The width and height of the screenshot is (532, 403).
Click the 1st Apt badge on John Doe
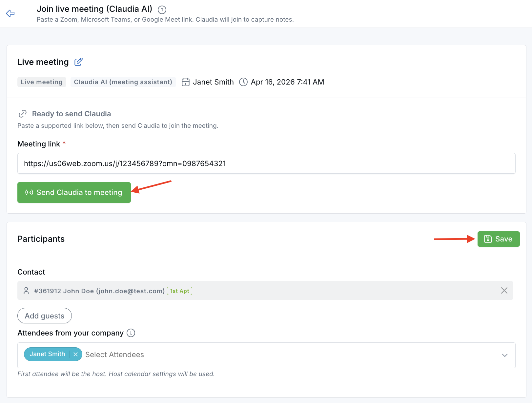179,291
